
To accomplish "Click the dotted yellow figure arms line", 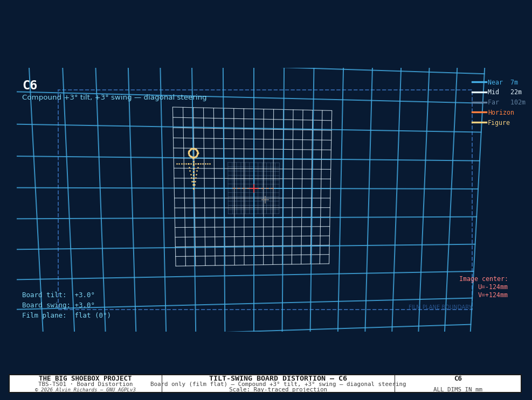I will [x=194, y=164].
